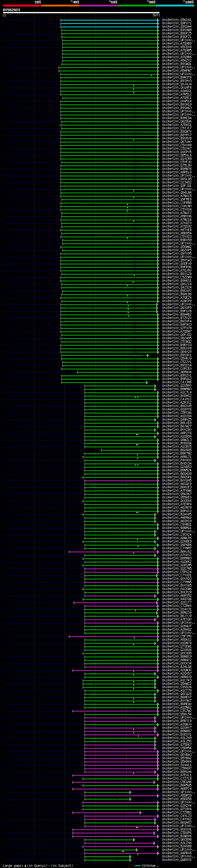Click the cyan alignment bar for UniRef100_Q56X41
197x868 pixels.
pos(110,20)
